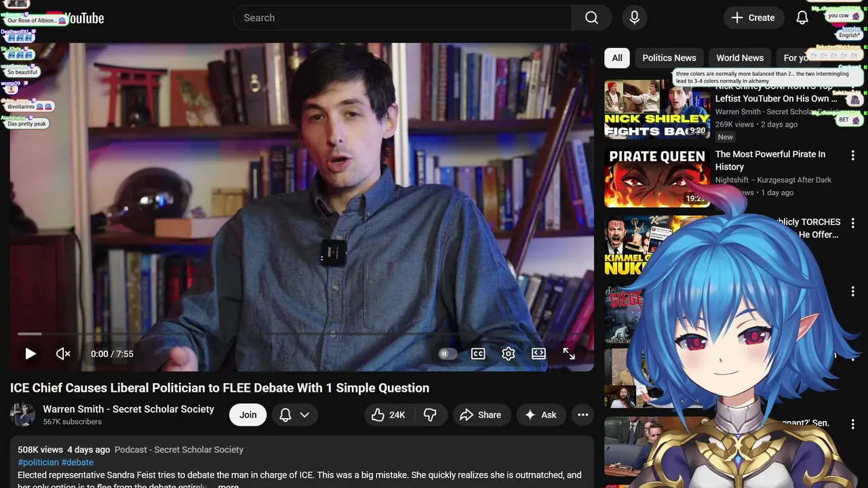
Task: Open more actions ellipsis under video
Action: [x=583, y=415]
